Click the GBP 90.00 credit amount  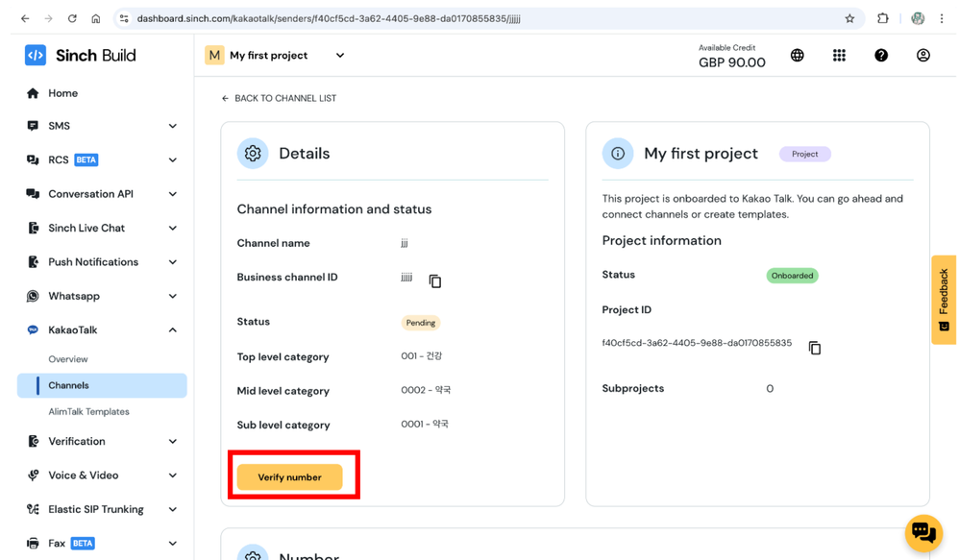[732, 62]
